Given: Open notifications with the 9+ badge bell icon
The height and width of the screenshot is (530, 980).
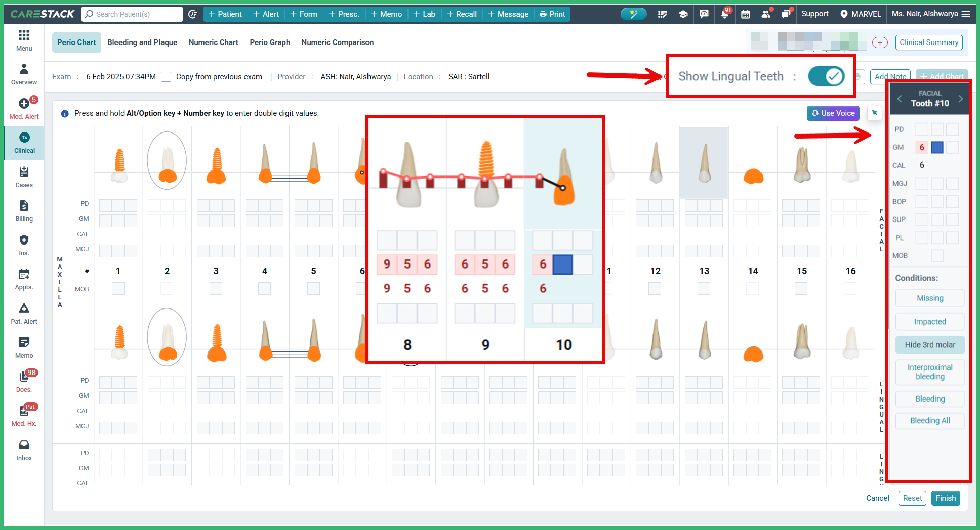Looking at the screenshot, I should (724, 14).
